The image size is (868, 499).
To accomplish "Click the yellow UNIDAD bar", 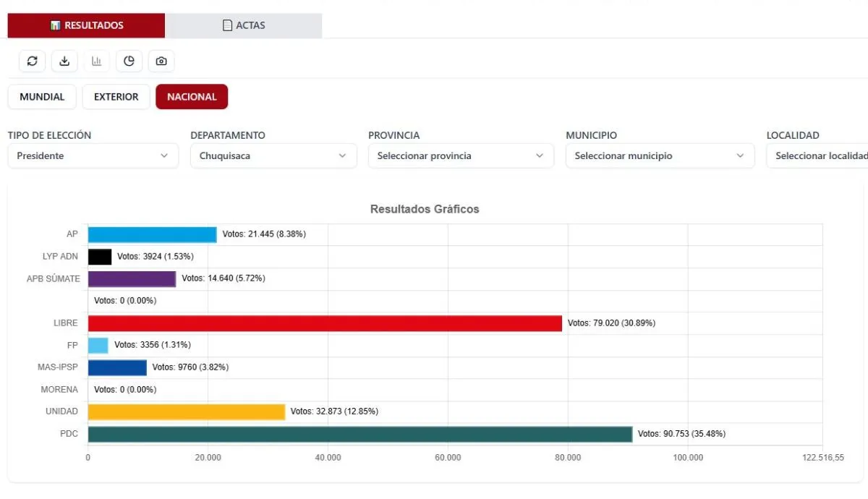I will 186,411.
